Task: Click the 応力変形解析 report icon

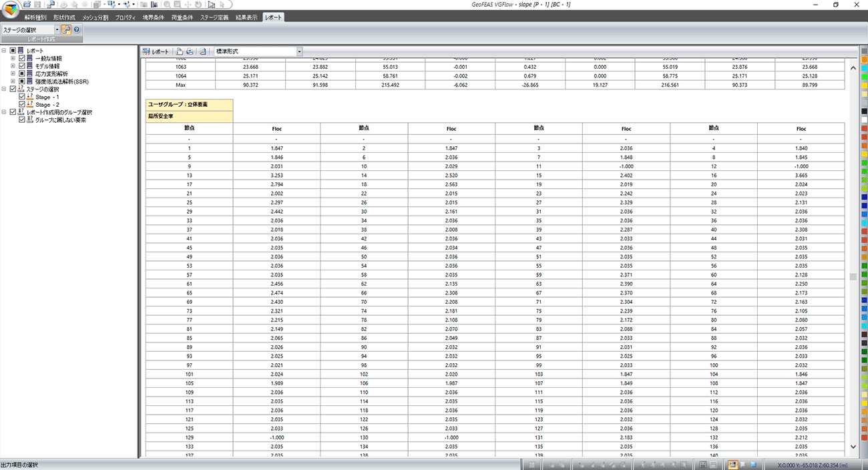Action: point(30,73)
